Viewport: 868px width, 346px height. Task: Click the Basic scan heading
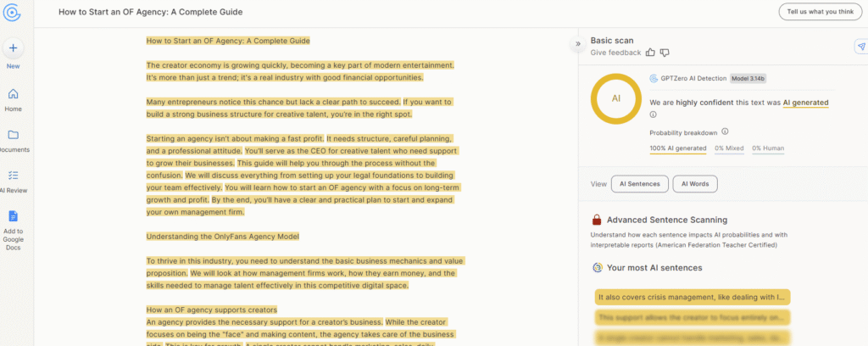tap(612, 41)
